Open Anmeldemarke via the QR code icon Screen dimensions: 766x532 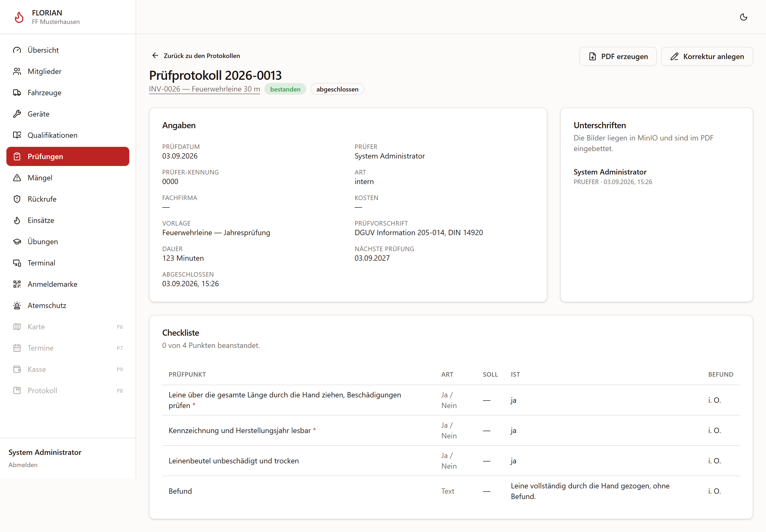coord(17,284)
